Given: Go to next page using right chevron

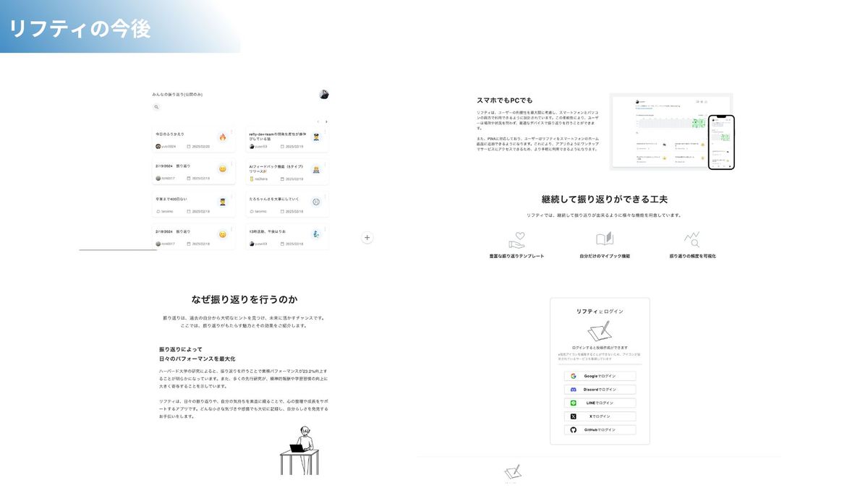Looking at the screenshot, I should click(326, 121).
